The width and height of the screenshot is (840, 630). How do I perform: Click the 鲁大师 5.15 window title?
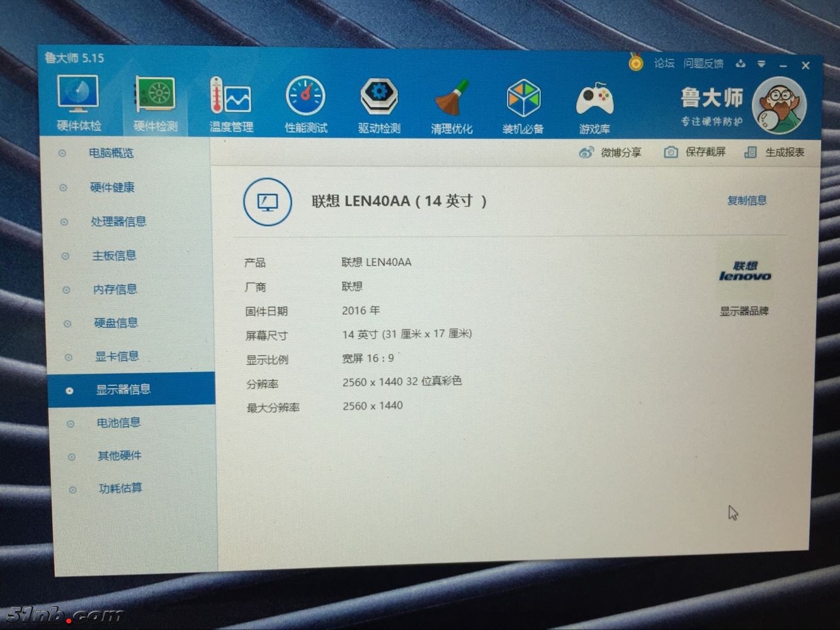pos(74,58)
